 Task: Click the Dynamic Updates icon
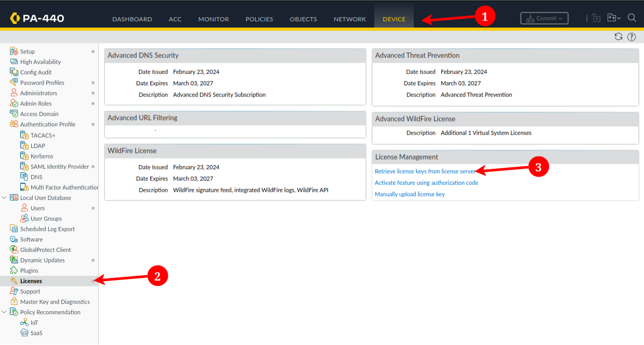[14, 260]
